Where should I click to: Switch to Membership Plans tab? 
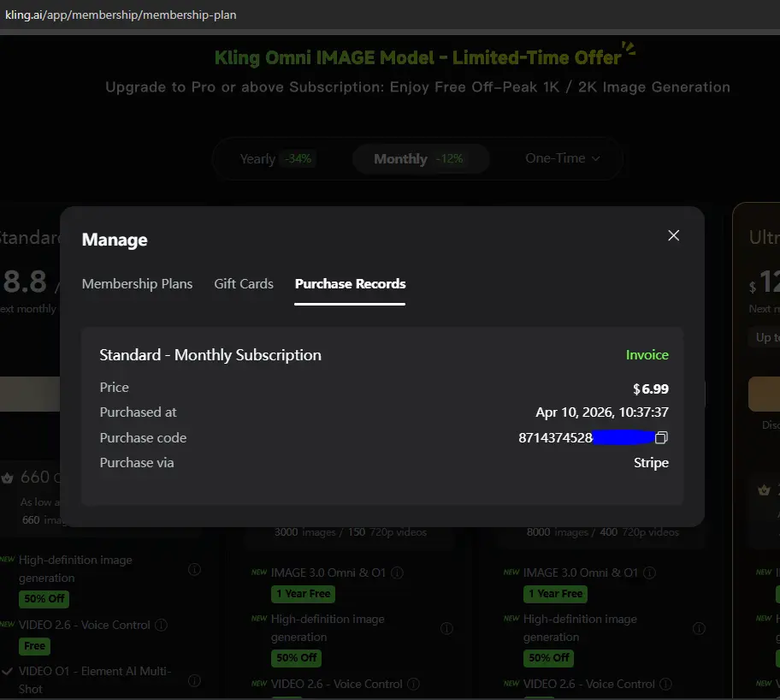137,284
